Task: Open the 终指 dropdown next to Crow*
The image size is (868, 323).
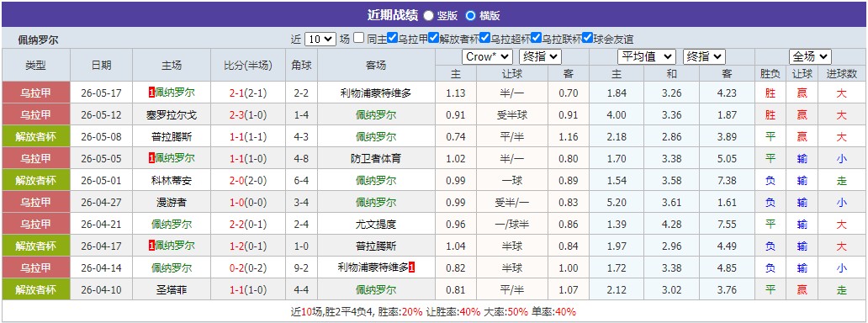Action: point(540,56)
